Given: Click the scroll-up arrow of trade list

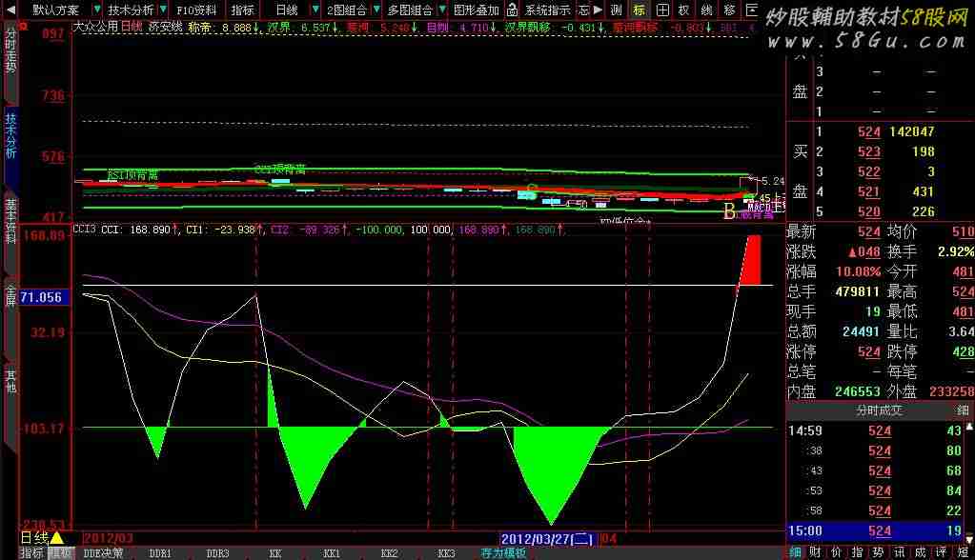Looking at the screenshot, I should [968, 427].
